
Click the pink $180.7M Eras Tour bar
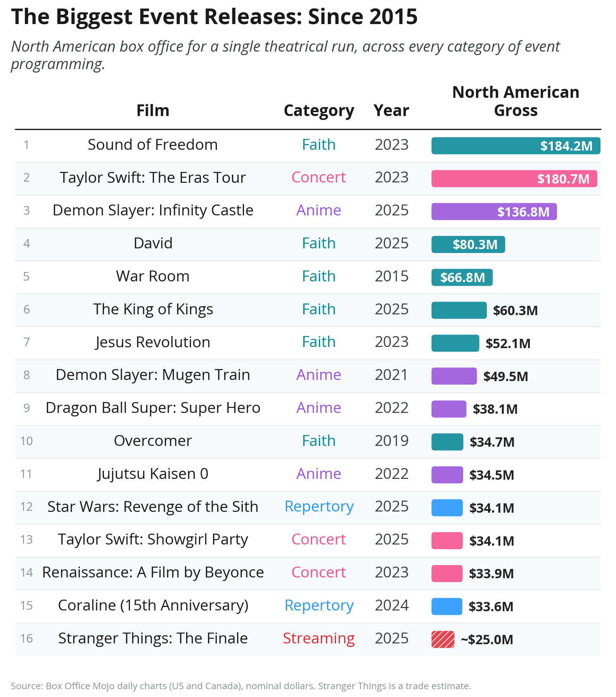pos(514,179)
